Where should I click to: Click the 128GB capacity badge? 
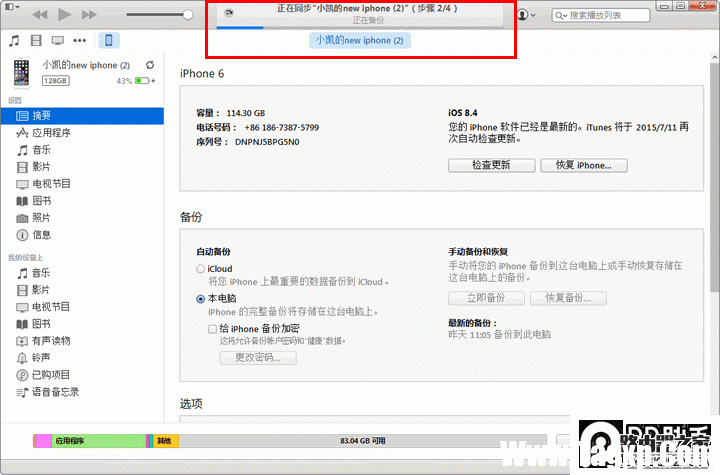[x=56, y=81]
